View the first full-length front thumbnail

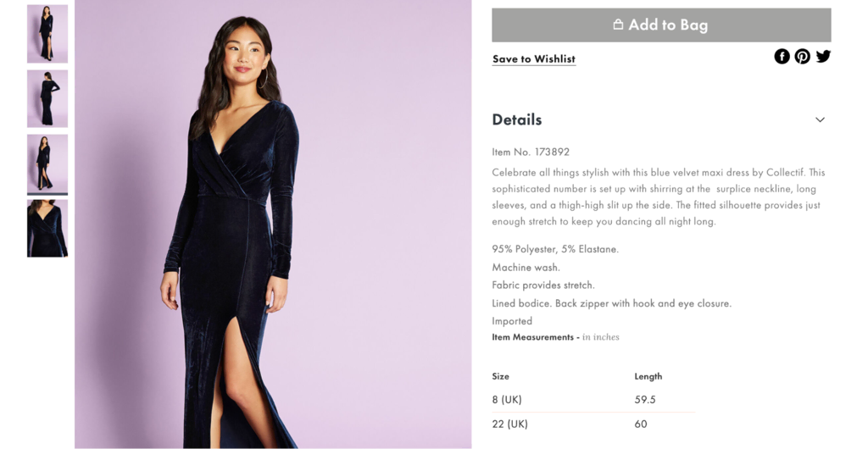[x=47, y=34]
